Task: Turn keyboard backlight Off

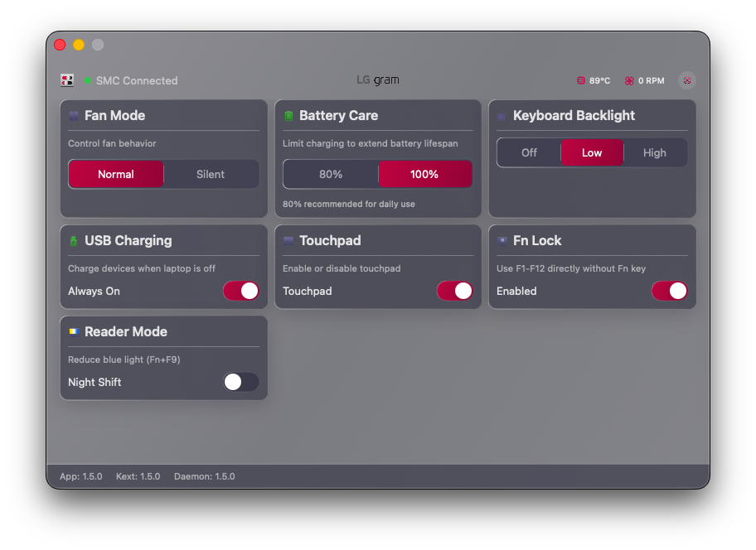Action: click(x=529, y=152)
